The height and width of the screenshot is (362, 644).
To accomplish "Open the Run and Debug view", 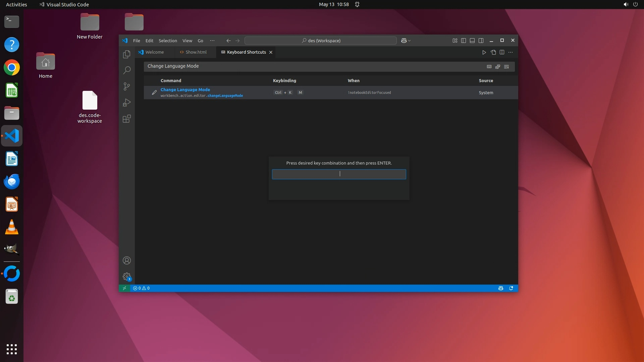I will pyautogui.click(x=126, y=103).
